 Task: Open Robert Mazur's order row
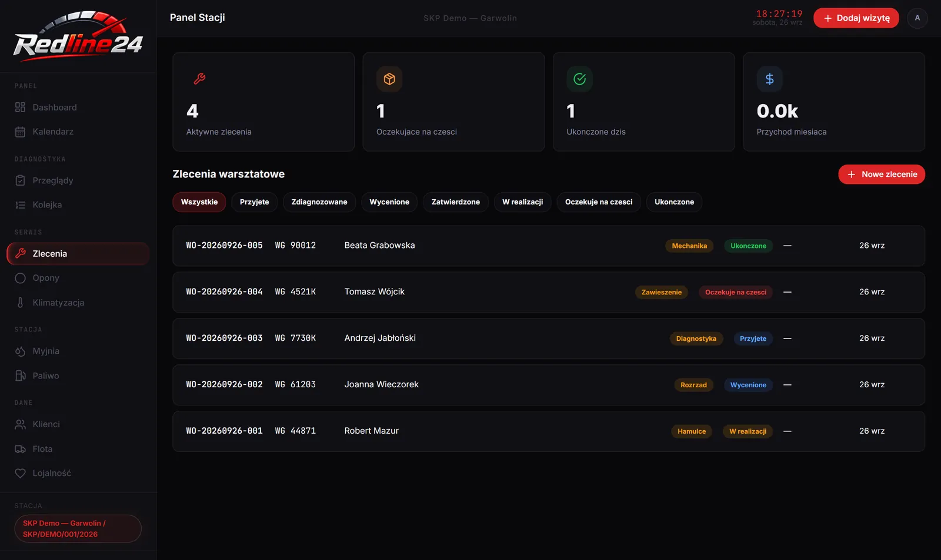549,431
